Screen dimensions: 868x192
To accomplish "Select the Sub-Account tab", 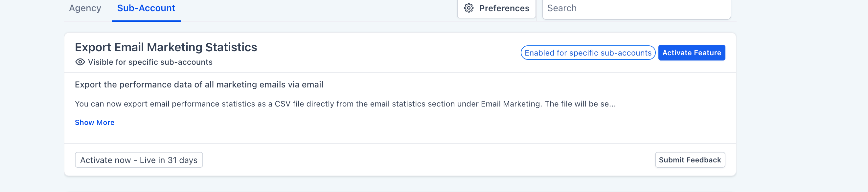I will (146, 8).
